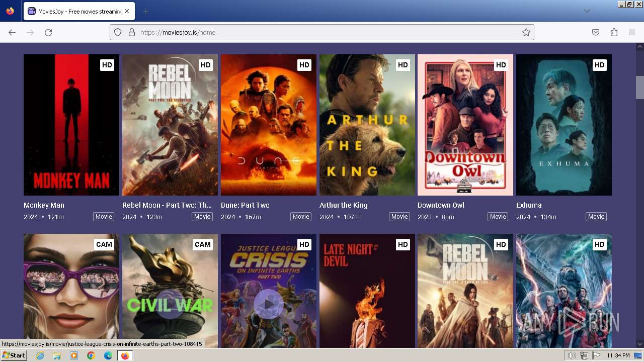Click the Dune: Part Two title link
The image size is (644, 362).
point(245,205)
